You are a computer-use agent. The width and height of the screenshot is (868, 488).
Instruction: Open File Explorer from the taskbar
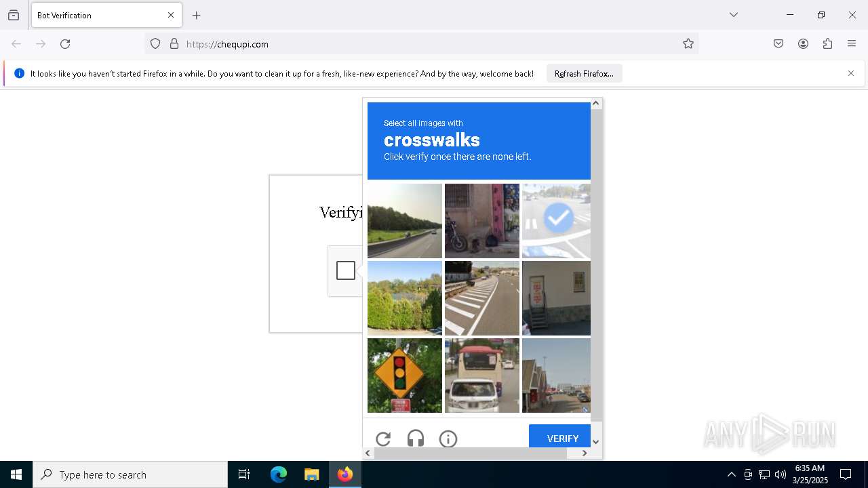(311, 474)
